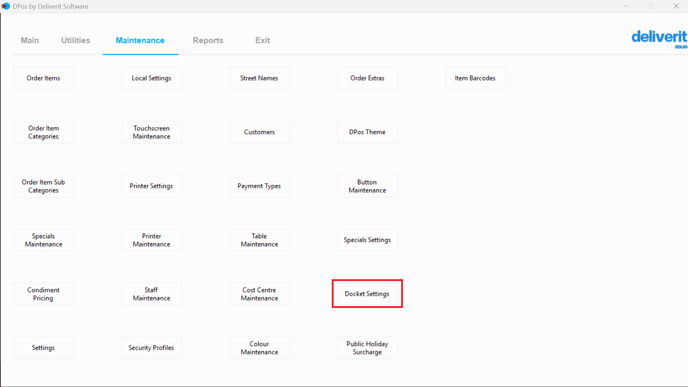688x387 pixels.
Task: Open Order Item Categories
Action: click(x=43, y=132)
